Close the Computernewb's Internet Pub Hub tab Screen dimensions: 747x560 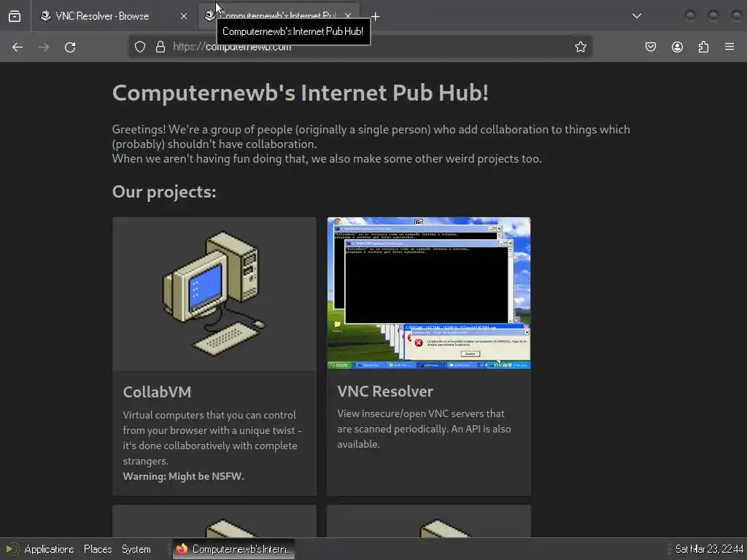pyautogui.click(x=348, y=16)
